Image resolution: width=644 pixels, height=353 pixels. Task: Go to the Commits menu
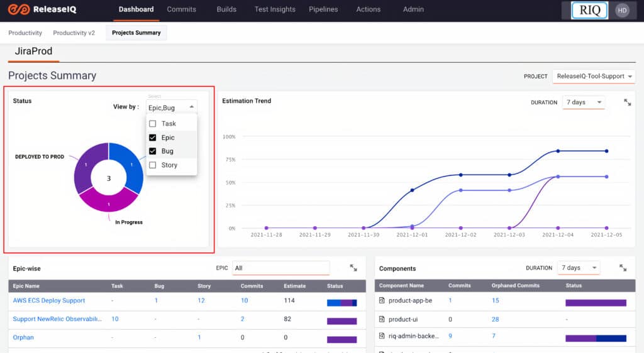pyautogui.click(x=181, y=9)
